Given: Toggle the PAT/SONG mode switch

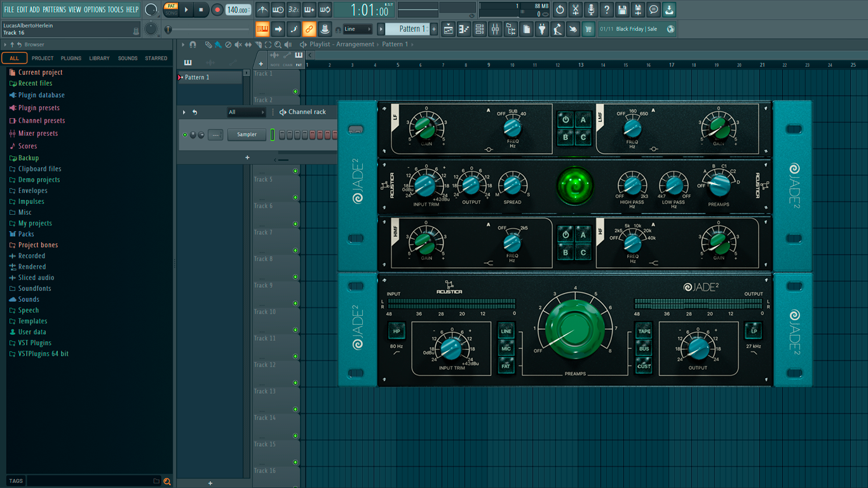Looking at the screenshot, I should coord(171,10).
